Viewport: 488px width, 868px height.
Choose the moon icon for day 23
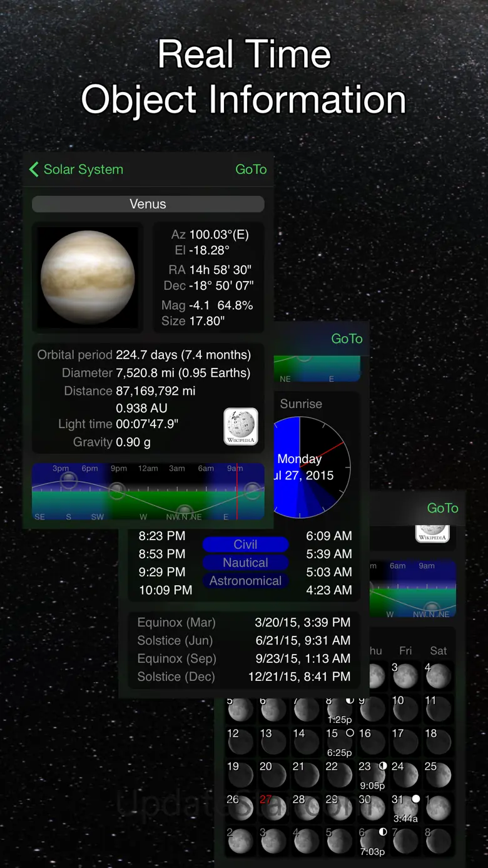click(x=372, y=775)
